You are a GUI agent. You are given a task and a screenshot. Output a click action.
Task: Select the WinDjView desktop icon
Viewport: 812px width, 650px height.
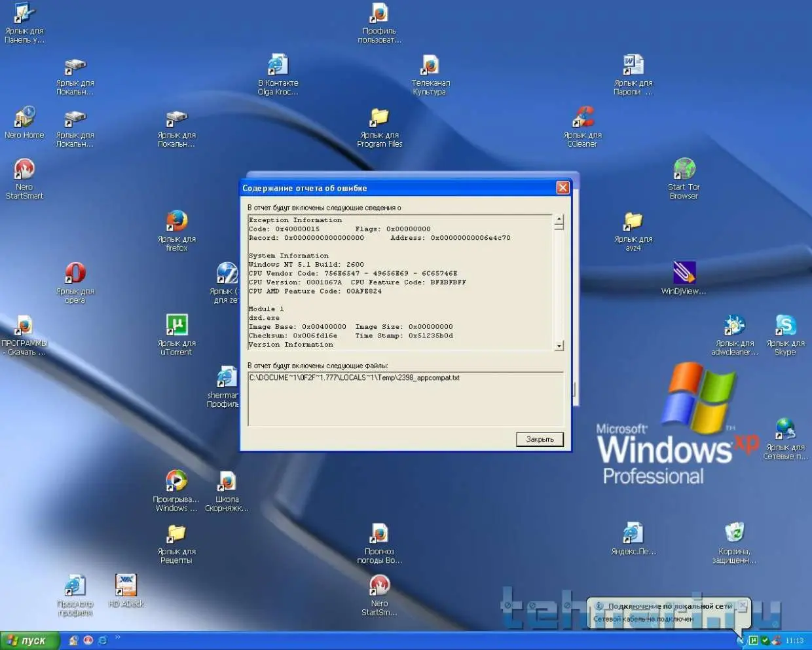click(x=684, y=278)
